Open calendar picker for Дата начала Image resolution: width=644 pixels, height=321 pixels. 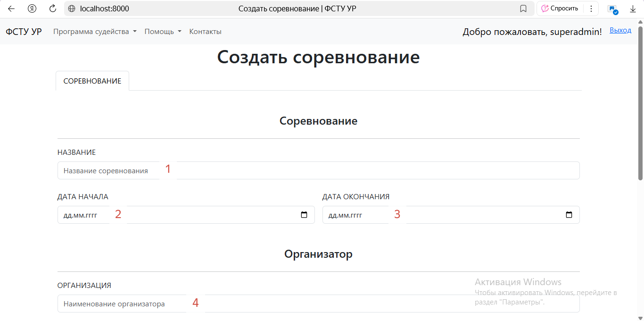(x=304, y=215)
